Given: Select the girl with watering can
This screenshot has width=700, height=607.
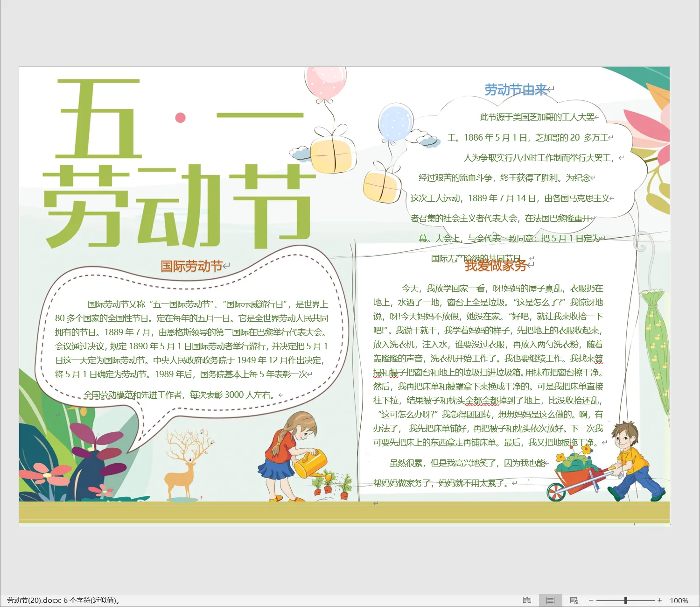Looking at the screenshot, I should pyautogui.click(x=289, y=455).
